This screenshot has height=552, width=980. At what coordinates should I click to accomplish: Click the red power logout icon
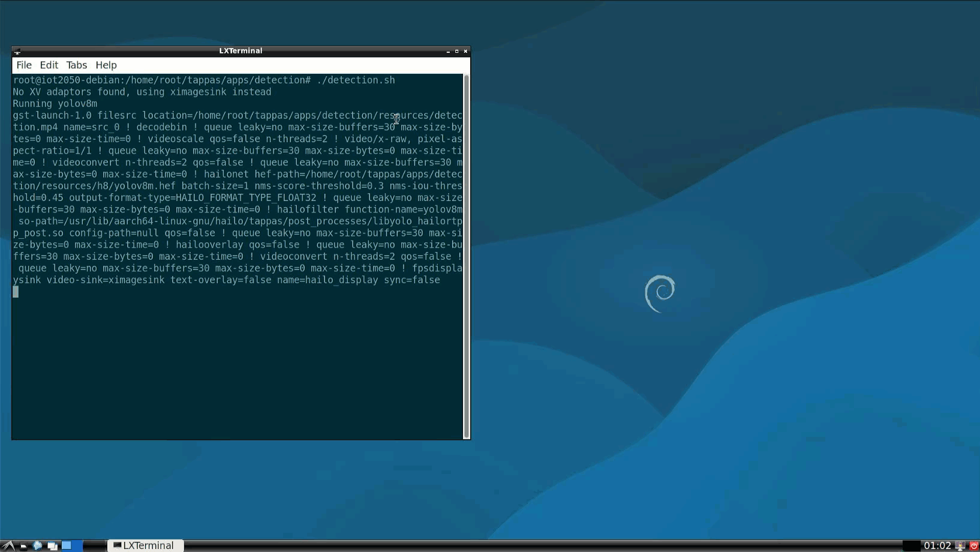(x=974, y=545)
